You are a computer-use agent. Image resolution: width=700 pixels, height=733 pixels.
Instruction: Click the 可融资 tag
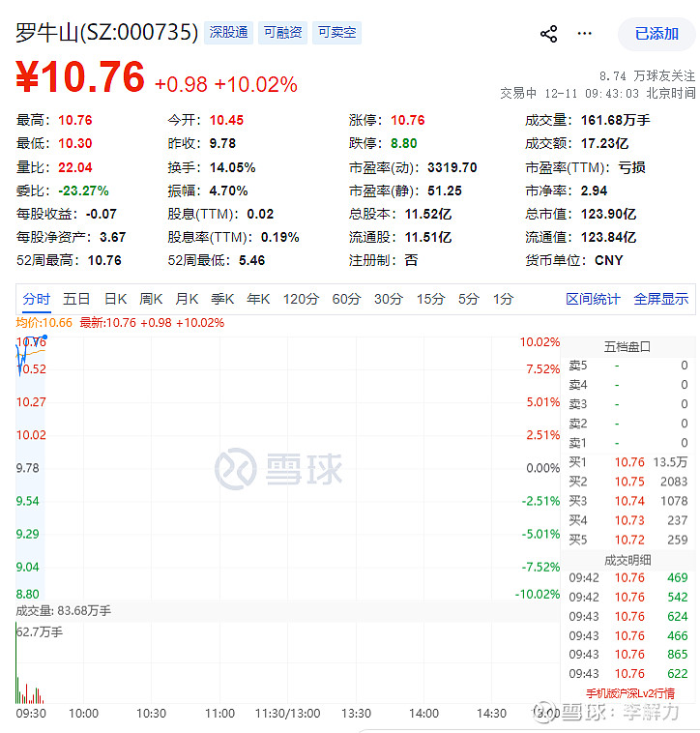pyautogui.click(x=282, y=32)
